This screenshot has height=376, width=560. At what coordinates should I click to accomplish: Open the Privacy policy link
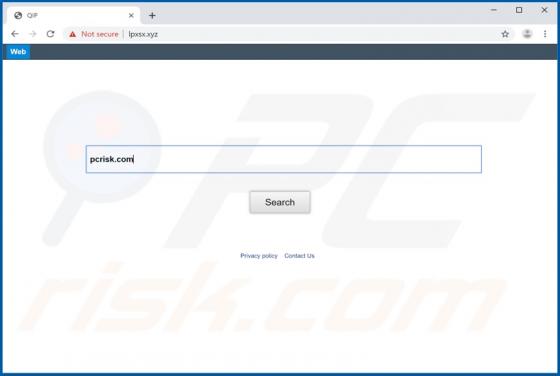point(259,256)
